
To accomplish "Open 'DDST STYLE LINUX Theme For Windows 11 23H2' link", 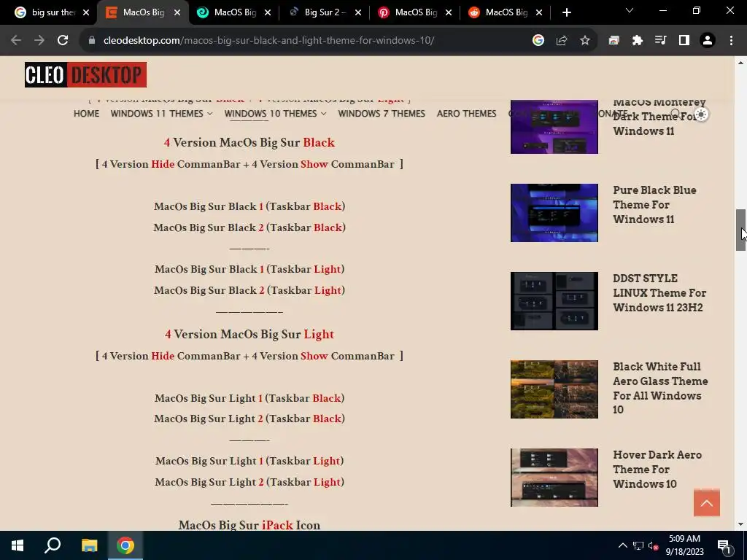I will click(x=659, y=293).
